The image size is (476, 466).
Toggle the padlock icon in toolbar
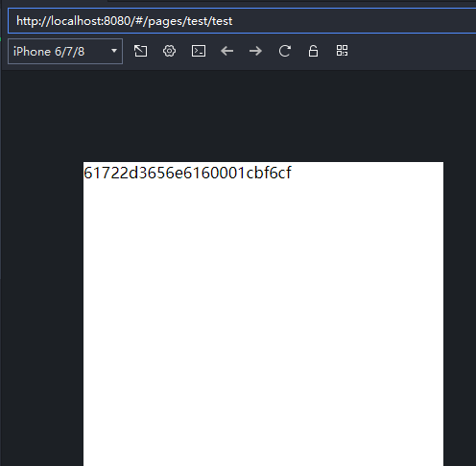pos(313,51)
